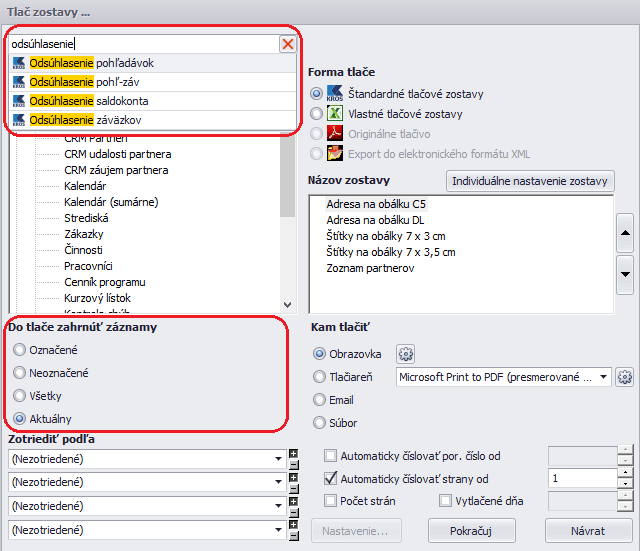Click the Excel icon beside Vlastné tlačové zostavy
The height and width of the screenshot is (551, 640).
pos(335,113)
